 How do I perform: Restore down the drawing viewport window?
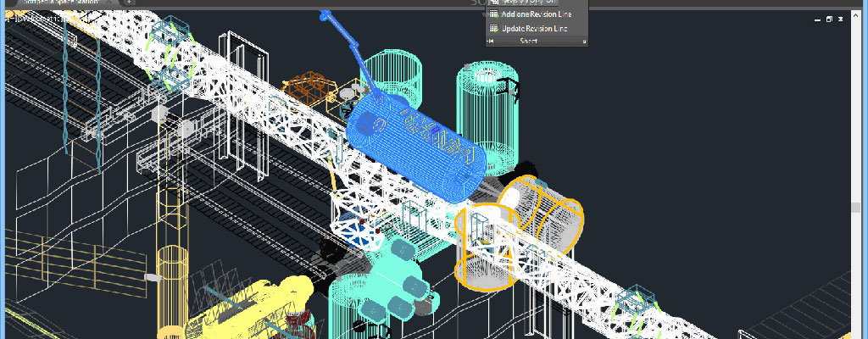tap(829, 19)
